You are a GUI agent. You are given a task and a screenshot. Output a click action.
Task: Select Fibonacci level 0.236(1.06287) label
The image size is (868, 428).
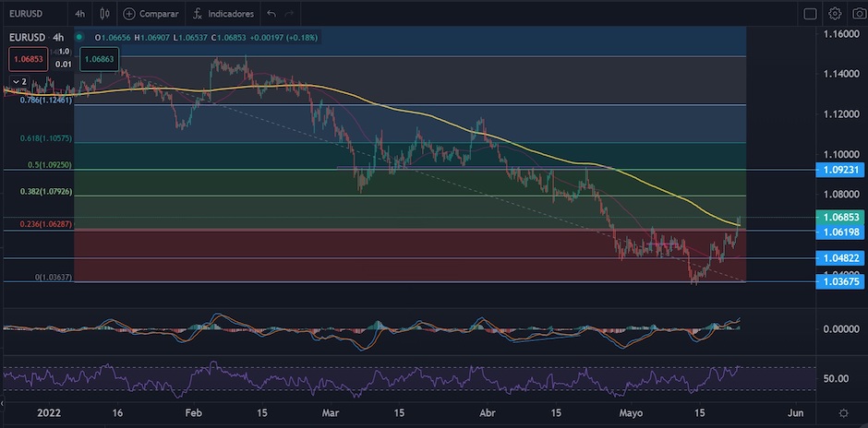tap(46, 224)
